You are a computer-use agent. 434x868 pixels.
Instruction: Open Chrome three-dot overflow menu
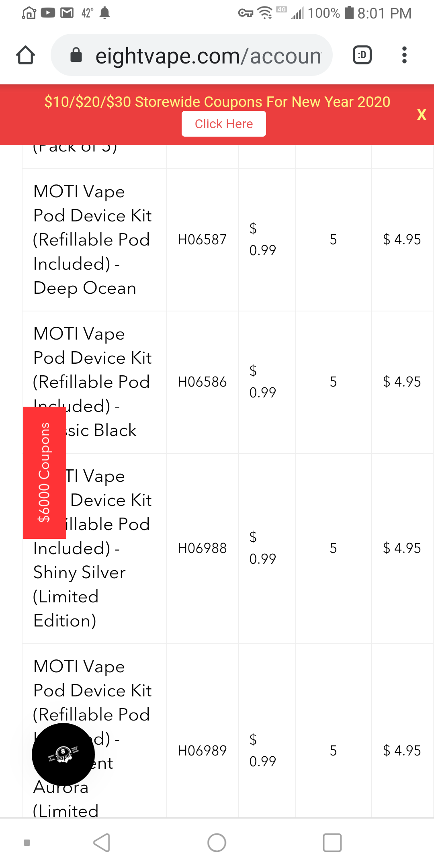[404, 55]
